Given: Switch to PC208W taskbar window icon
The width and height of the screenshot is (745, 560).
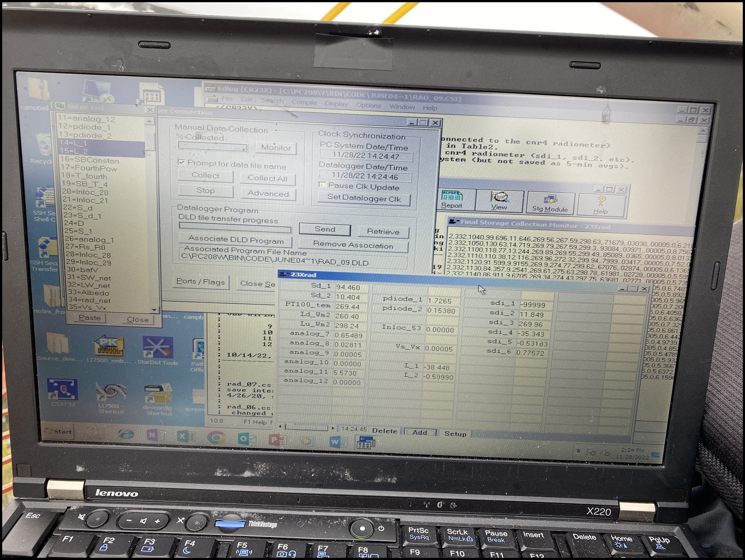Looking at the screenshot, I should tap(365, 443).
